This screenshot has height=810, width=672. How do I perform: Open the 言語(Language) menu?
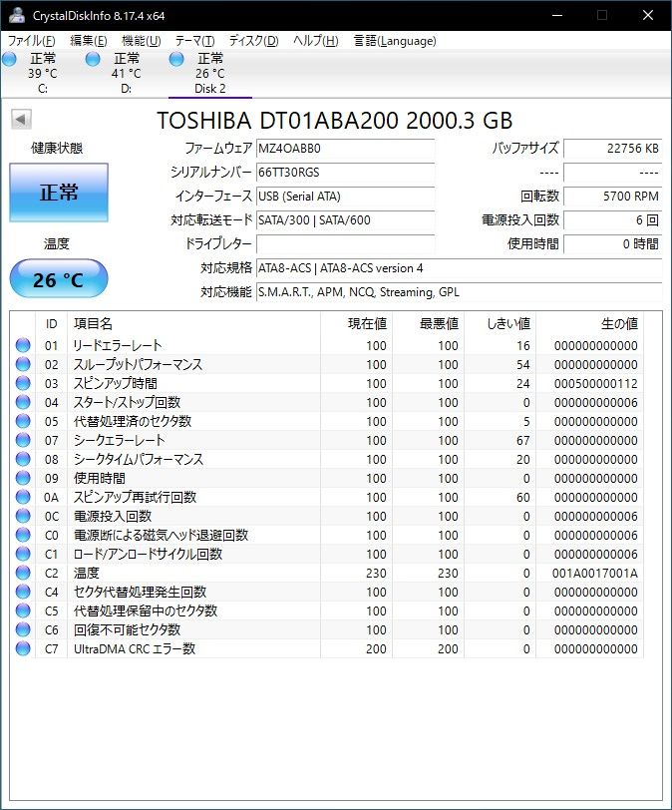395,41
